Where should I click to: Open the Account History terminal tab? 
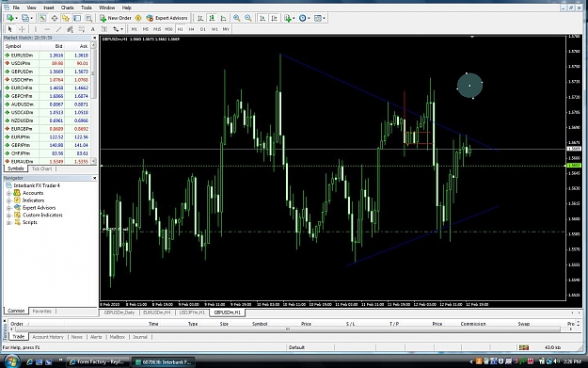coord(48,337)
